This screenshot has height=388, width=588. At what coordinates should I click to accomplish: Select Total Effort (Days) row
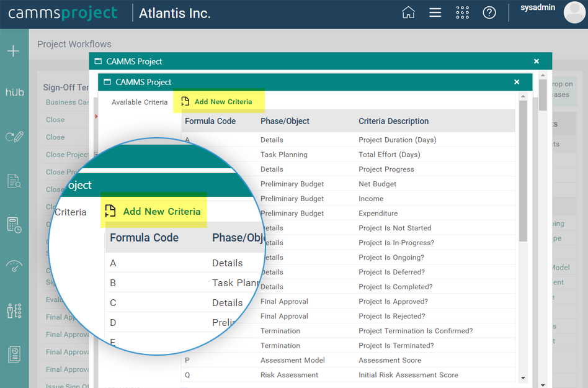(348, 155)
